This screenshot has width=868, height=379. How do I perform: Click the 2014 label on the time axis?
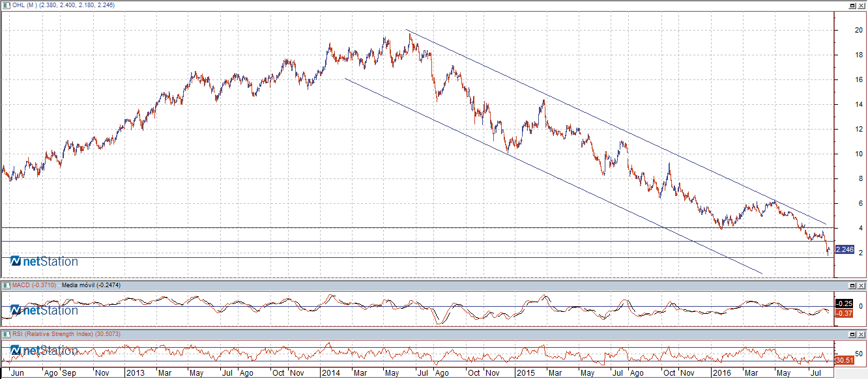[x=330, y=374]
